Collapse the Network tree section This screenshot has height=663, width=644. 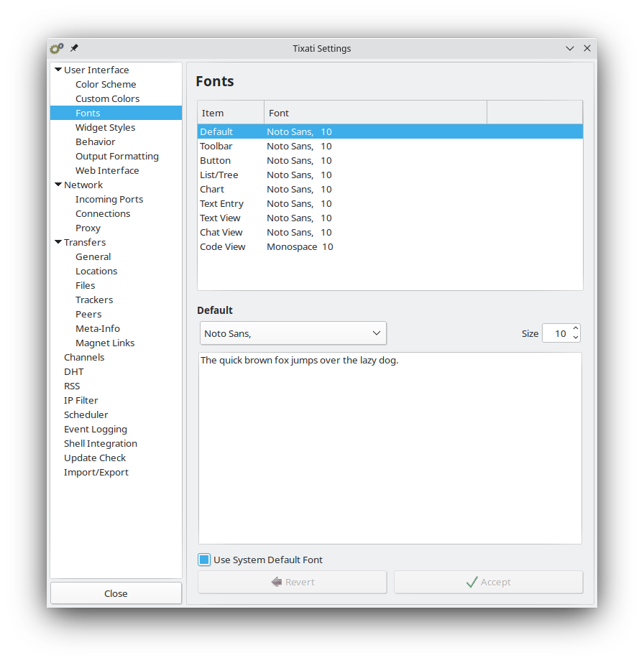(58, 185)
